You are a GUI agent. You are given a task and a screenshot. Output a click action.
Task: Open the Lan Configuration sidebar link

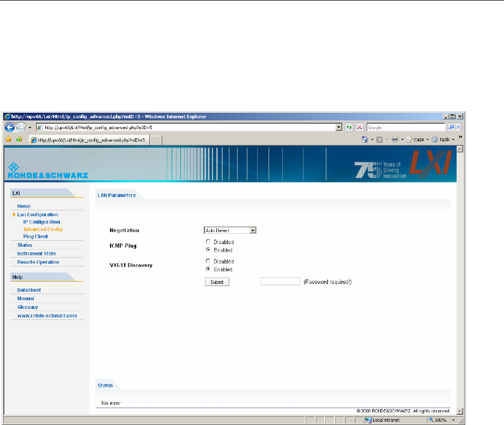point(38,215)
